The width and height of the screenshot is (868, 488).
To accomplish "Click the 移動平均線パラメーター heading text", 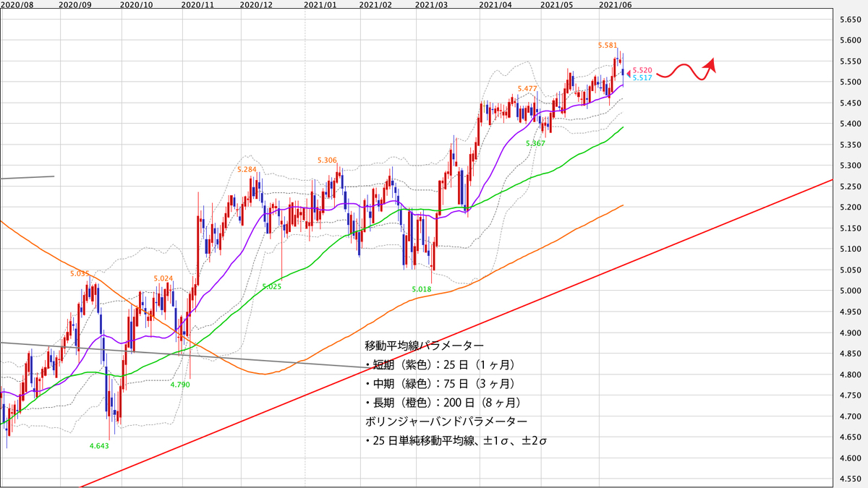I will (x=425, y=346).
